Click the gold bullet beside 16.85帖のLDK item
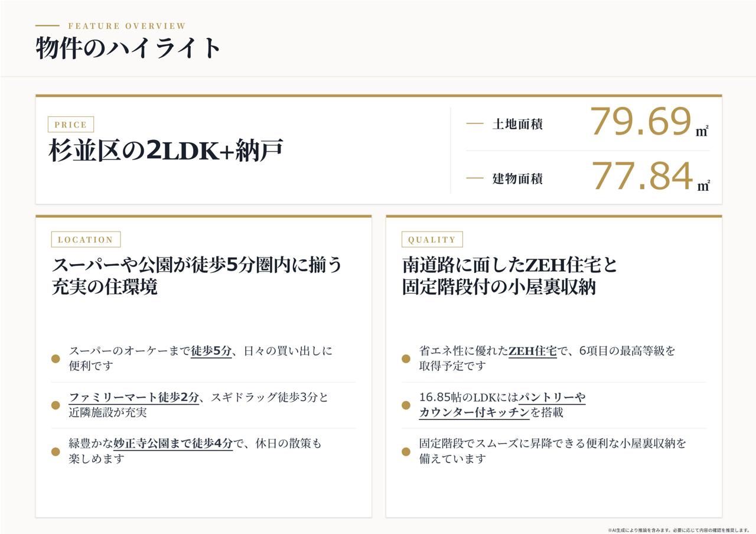 pyautogui.click(x=406, y=405)
